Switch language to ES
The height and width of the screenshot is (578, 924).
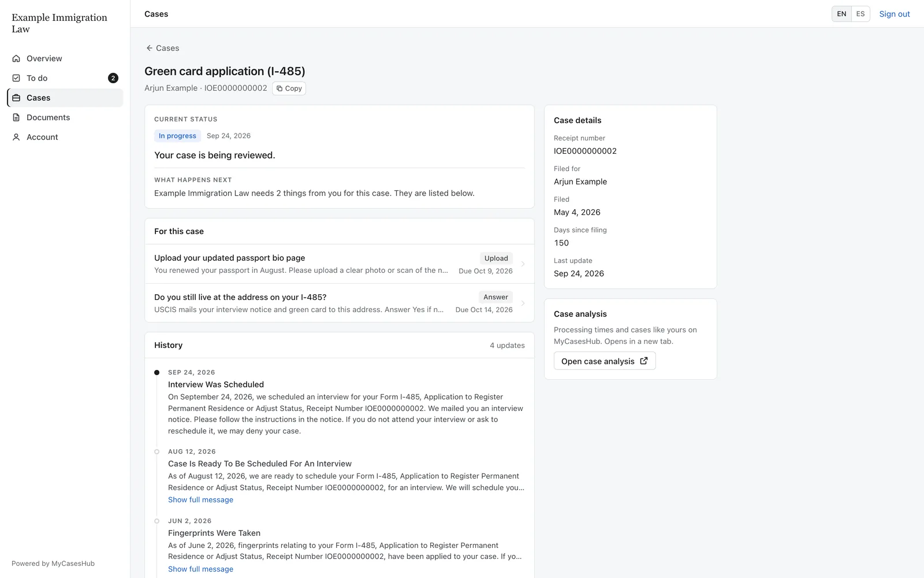coord(860,14)
